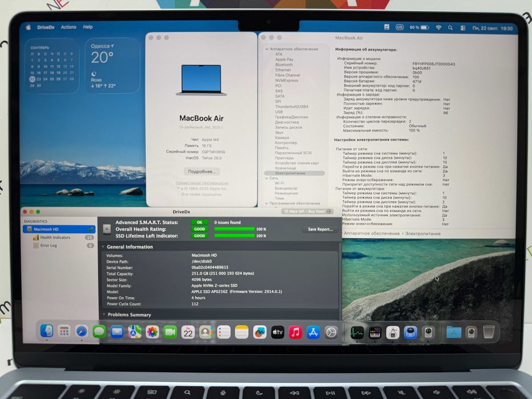Image resolution: width=532 pixels, height=399 pixels.
Task: Open the Help menu
Action: point(88,27)
